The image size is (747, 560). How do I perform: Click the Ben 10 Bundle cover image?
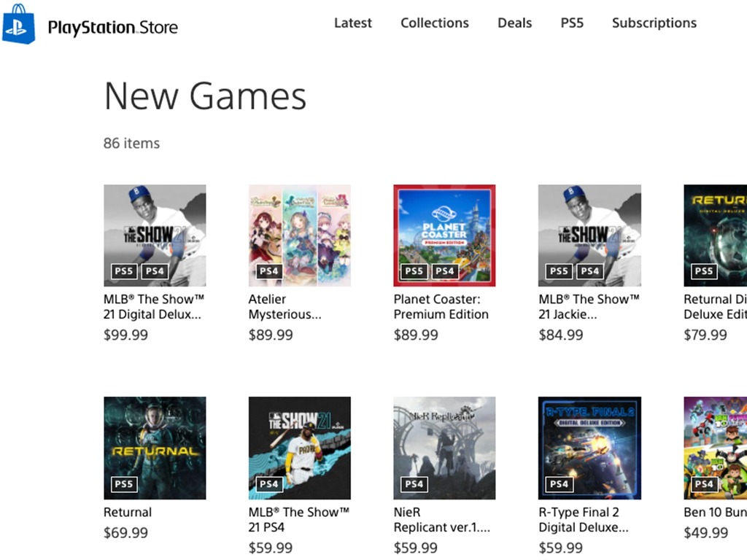click(x=716, y=447)
